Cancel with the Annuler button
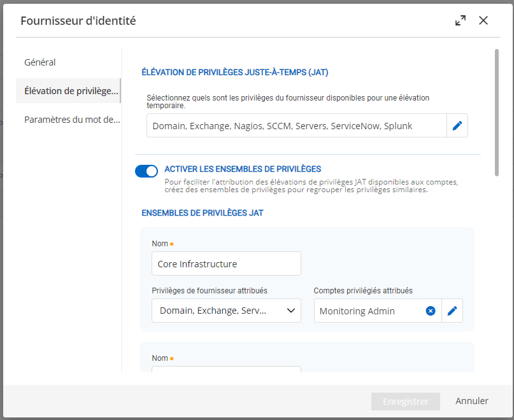514x420 pixels. click(x=472, y=401)
